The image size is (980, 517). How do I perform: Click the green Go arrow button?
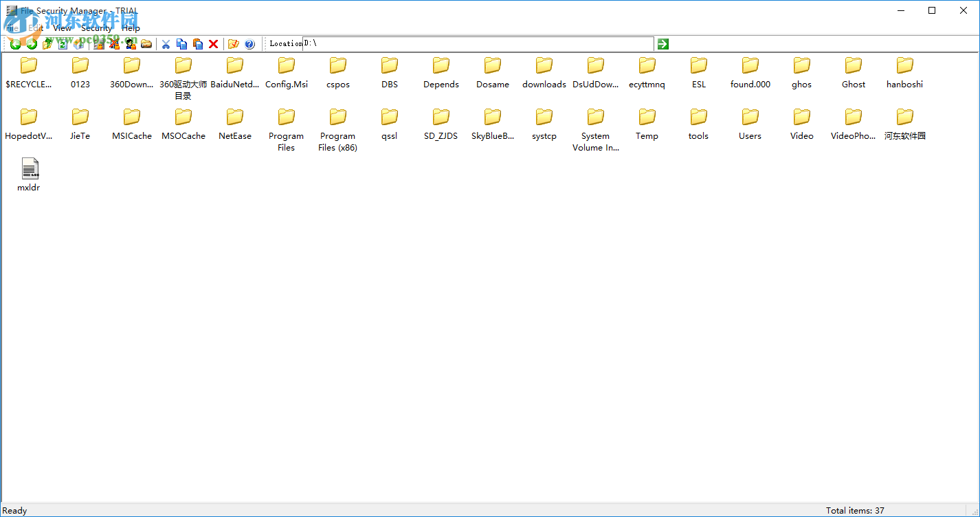click(662, 43)
